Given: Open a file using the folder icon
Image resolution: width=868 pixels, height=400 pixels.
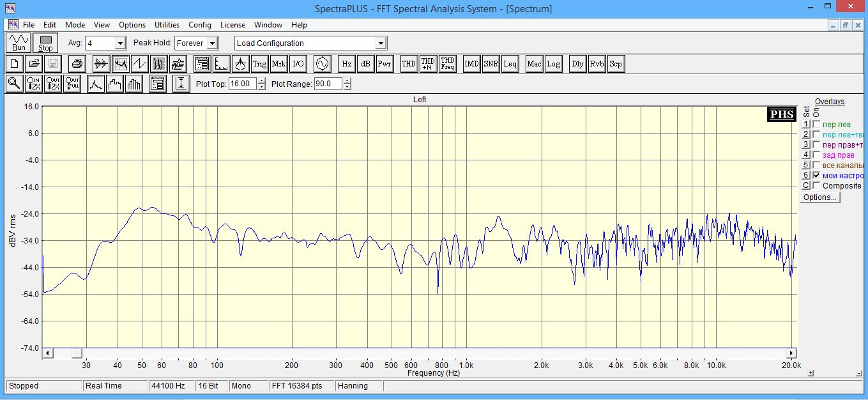Looking at the screenshot, I should coord(34,64).
